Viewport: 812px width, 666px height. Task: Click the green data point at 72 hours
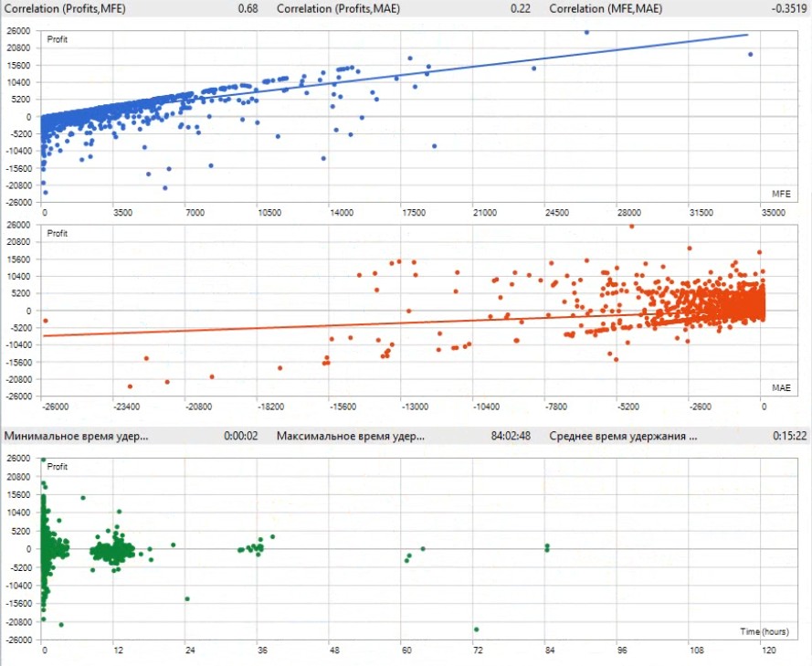pyautogui.click(x=477, y=629)
